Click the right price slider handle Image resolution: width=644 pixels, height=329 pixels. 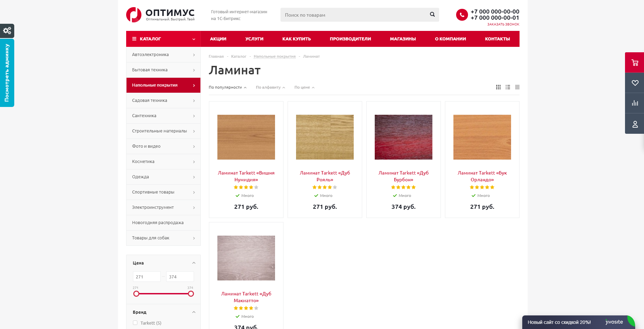191,294
